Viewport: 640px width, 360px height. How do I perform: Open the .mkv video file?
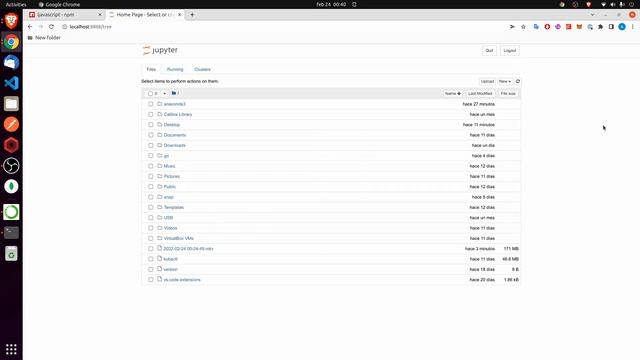[188, 249]
